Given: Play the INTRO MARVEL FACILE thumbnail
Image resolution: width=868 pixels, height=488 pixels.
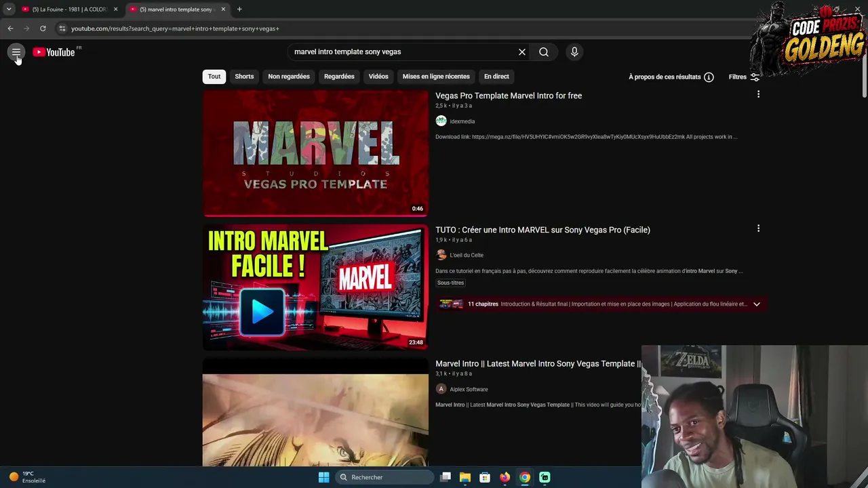Looking at the screenshot, I should point(315,287).
